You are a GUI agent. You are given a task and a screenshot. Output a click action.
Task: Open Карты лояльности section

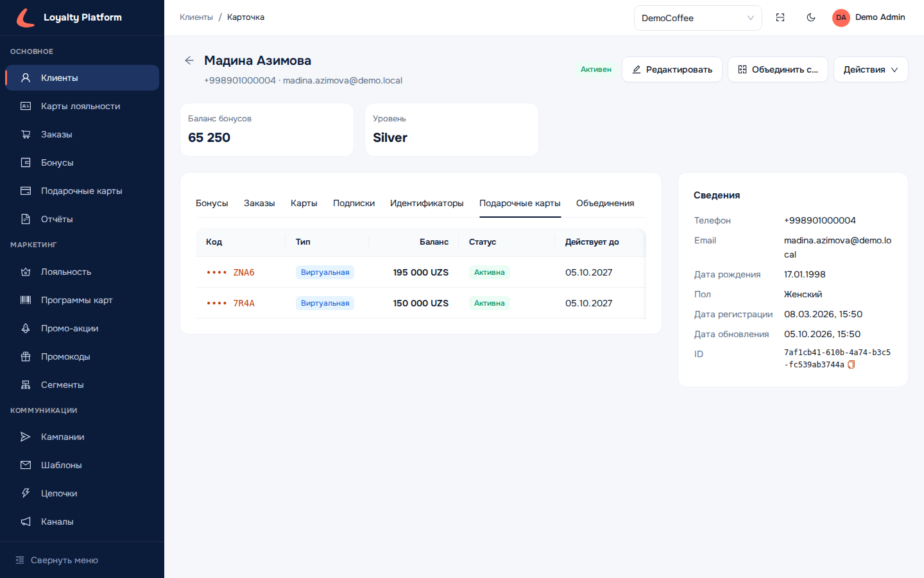[82, 106]
